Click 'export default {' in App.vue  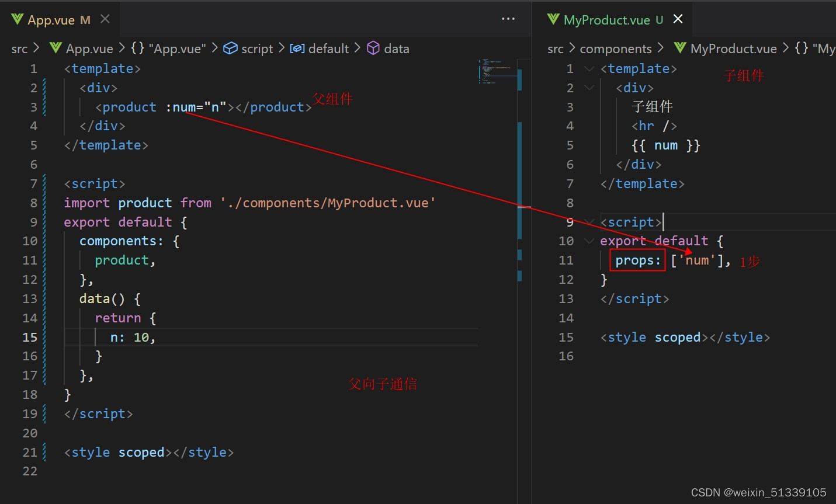[125, 222]
